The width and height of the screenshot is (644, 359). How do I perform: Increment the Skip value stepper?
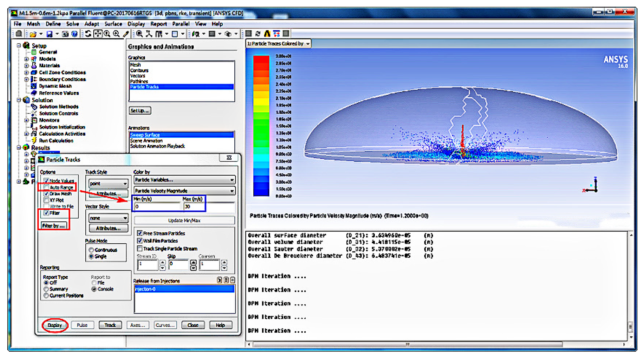click(x=193, y=263)
